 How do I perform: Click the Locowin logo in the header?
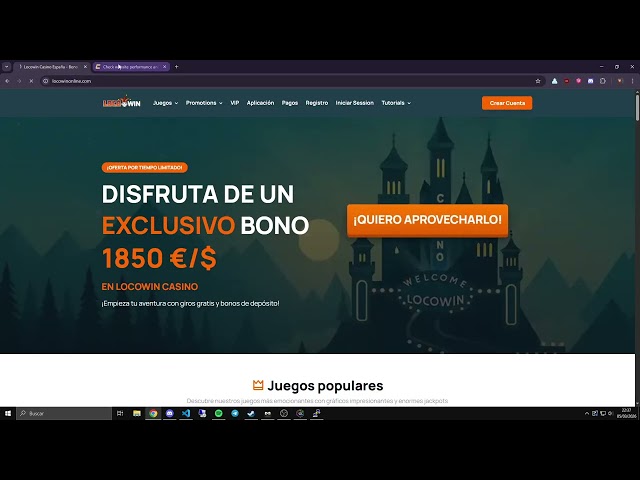(122, 102)
